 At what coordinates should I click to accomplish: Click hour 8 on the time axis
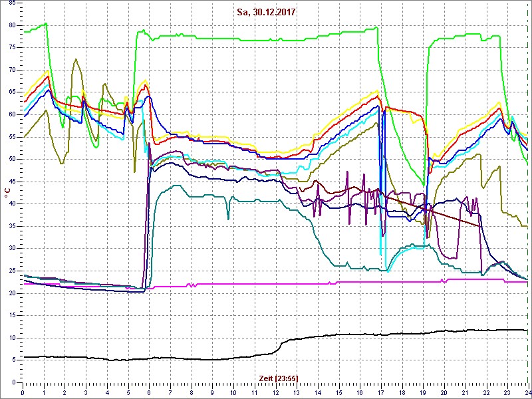pyautogui.click(x=191, y=393)
